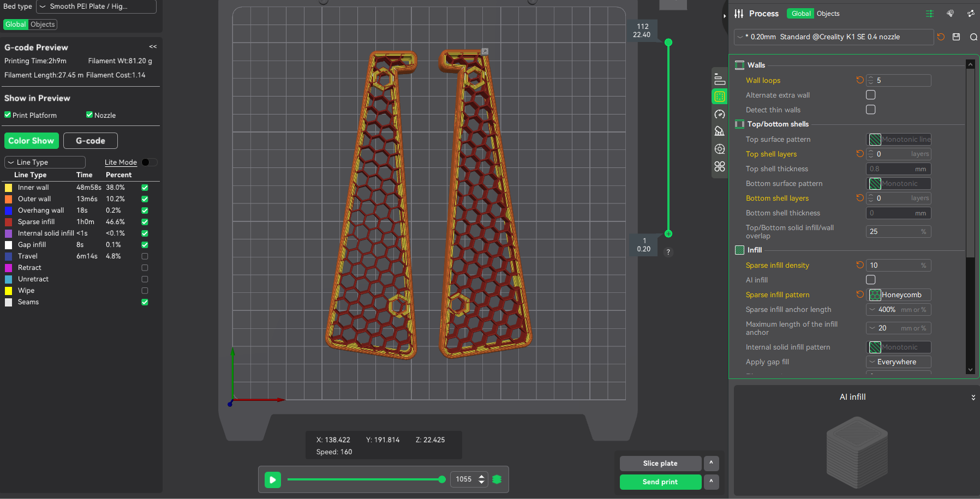980x499 pixels.
Task: Open the Speed settings side tab icon
Action: (x=720, y=114)
